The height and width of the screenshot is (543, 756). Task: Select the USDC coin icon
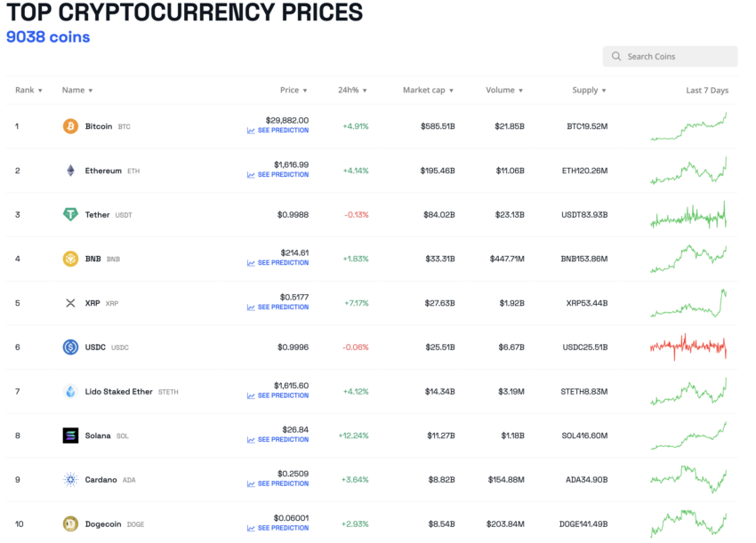69,347
